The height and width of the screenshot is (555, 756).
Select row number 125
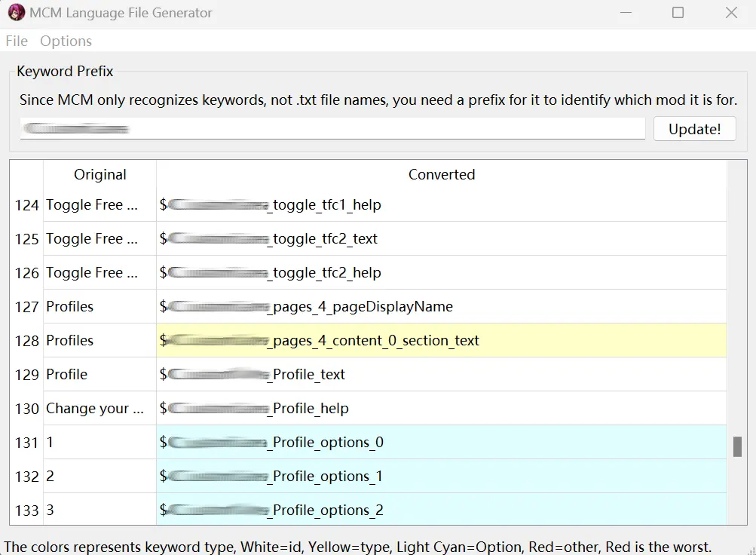pyautogui.click(x=26, y=239)
